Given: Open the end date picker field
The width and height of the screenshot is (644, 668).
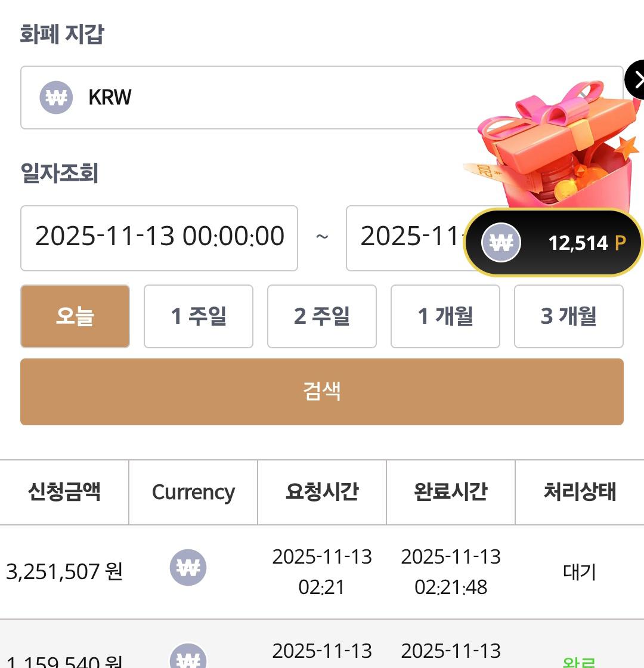Looking at the screenshot, I should [405, 238].
